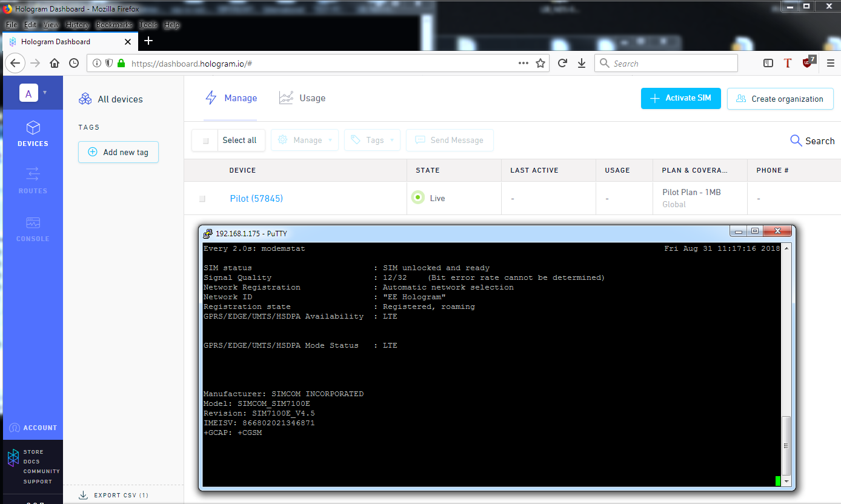Open the Tags dropdown in the toolbar
The image size is (841, 504).
click(372, 140)
